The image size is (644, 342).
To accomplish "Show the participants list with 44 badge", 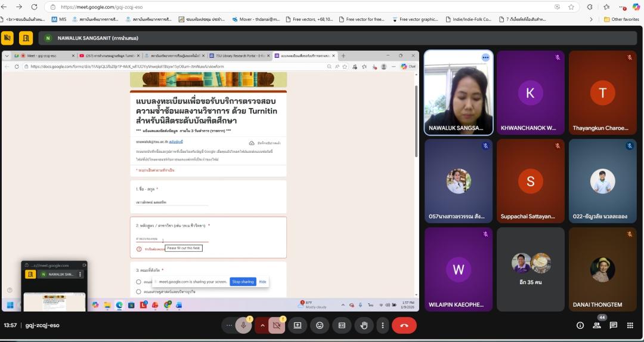I will tap(596, 325).
